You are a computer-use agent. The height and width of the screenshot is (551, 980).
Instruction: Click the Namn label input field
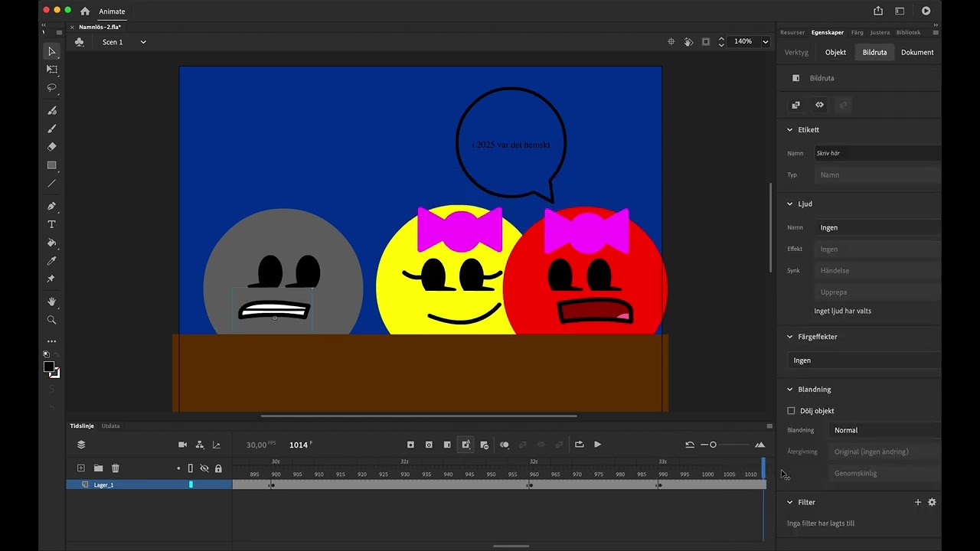(877, 153)
